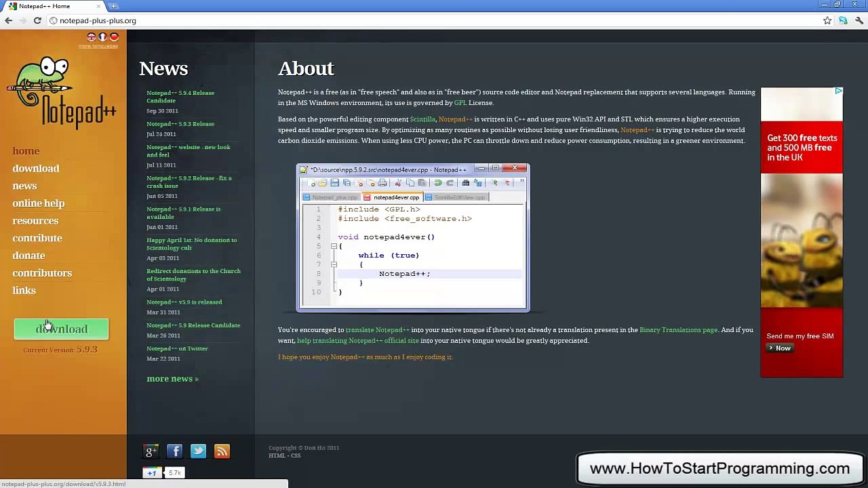The width and height of the screenshot is (868, 488).
Task: Open the resources menu item
Action: pyautogui.click(x=35, y=221)
